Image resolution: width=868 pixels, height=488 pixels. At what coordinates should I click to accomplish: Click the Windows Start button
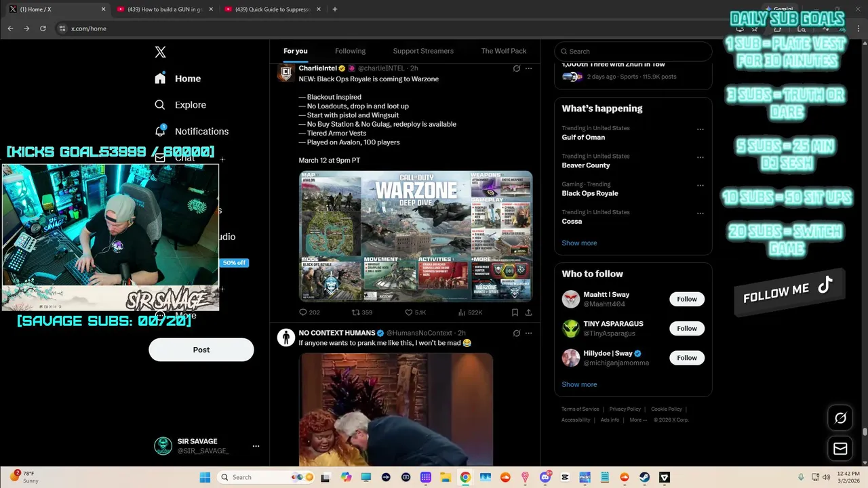point(205,477)
